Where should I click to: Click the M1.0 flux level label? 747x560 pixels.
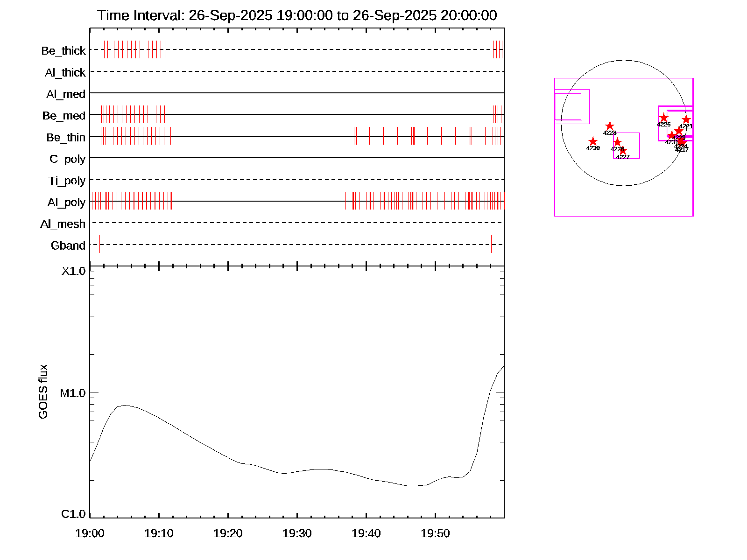[x=73, y=393]
